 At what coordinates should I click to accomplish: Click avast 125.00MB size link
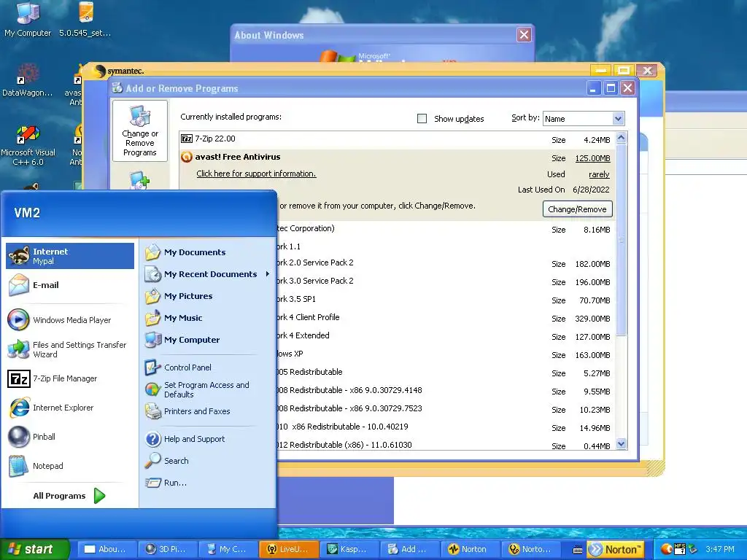592,158
